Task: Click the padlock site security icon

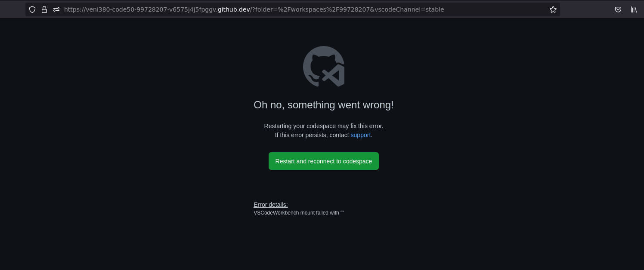Action: (x=44, y=9)
